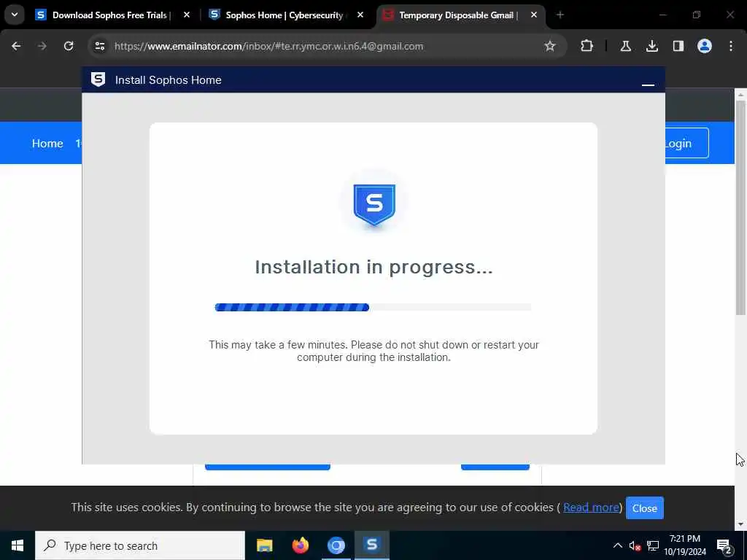Restore down the Chrome window
The image size is (747, 560).
[x=697, y=15]
